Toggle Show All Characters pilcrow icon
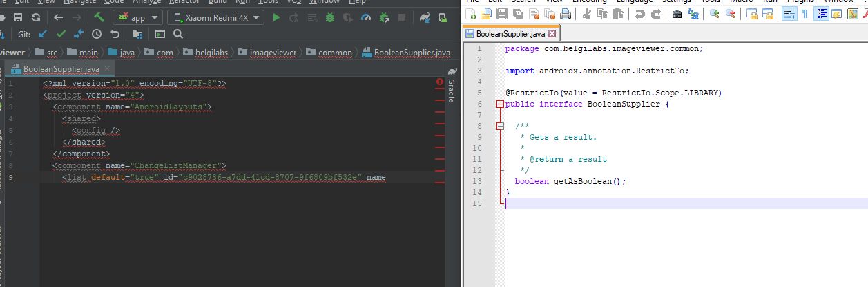The image size is (868, 287). click(x=804, y=14)
